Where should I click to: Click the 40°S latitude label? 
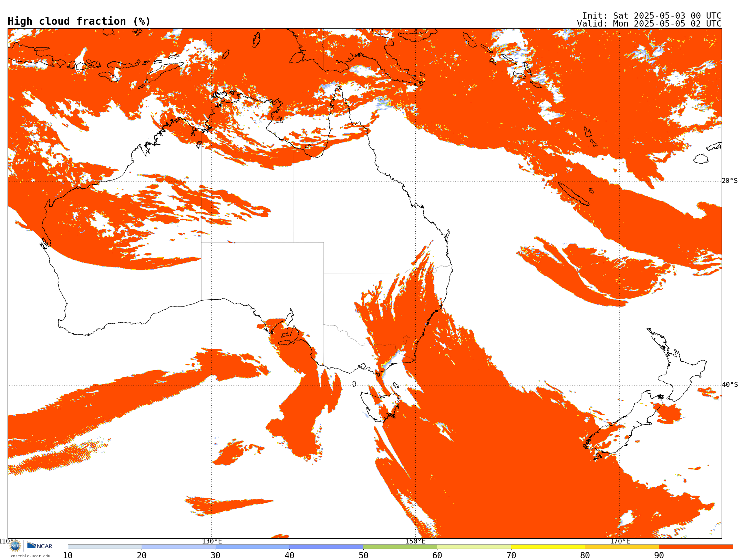730,385
